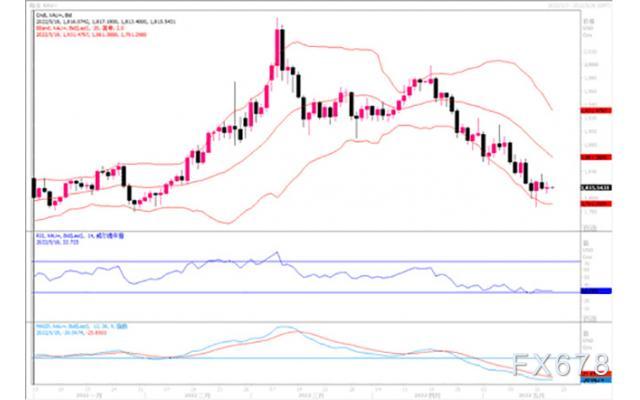The width and height of the screenshot is (640, 400).
Task: Click the first black candlestick at chart's left edge
Action: (x=34, y=188)
